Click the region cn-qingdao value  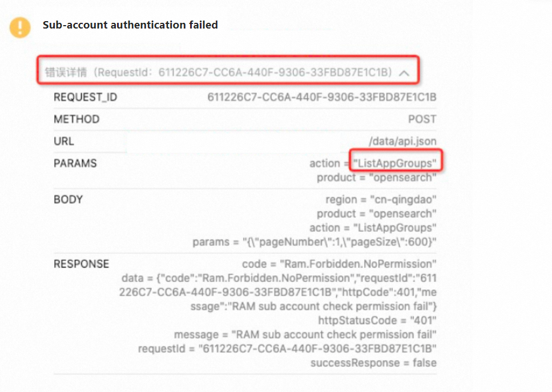381,200
